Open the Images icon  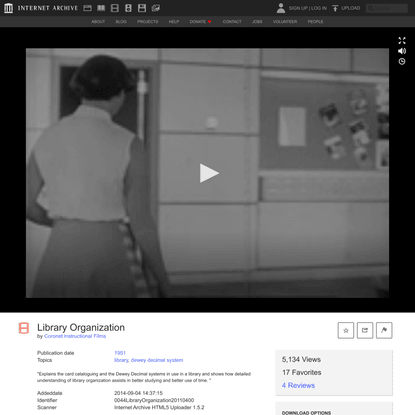pos(156,8)
